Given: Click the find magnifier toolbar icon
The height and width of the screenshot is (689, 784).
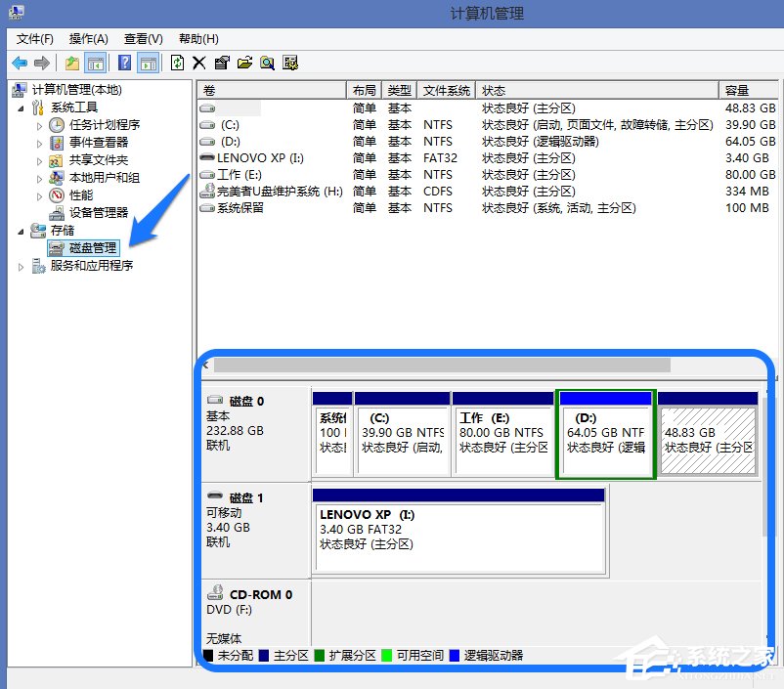Looking at the screenshot, I should 267,63.
